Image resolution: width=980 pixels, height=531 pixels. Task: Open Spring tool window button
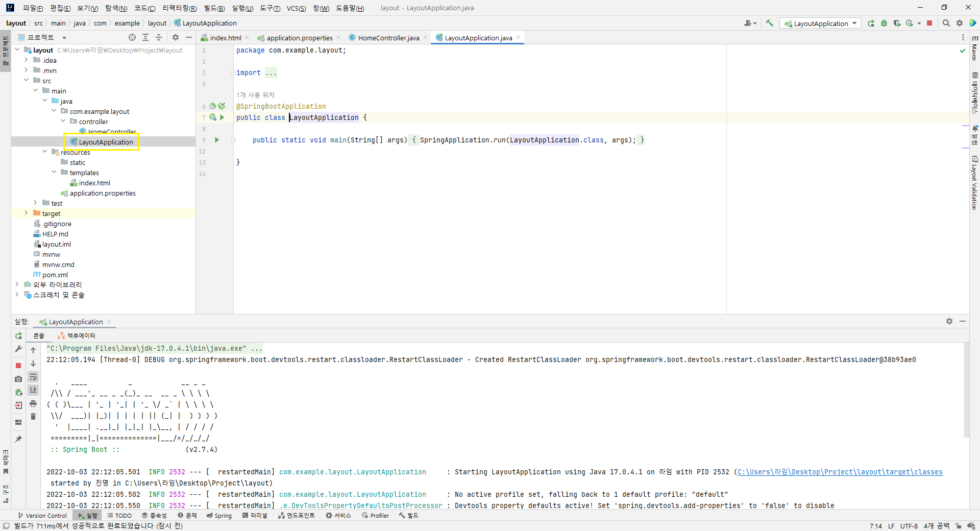click(x=219, y=516)
